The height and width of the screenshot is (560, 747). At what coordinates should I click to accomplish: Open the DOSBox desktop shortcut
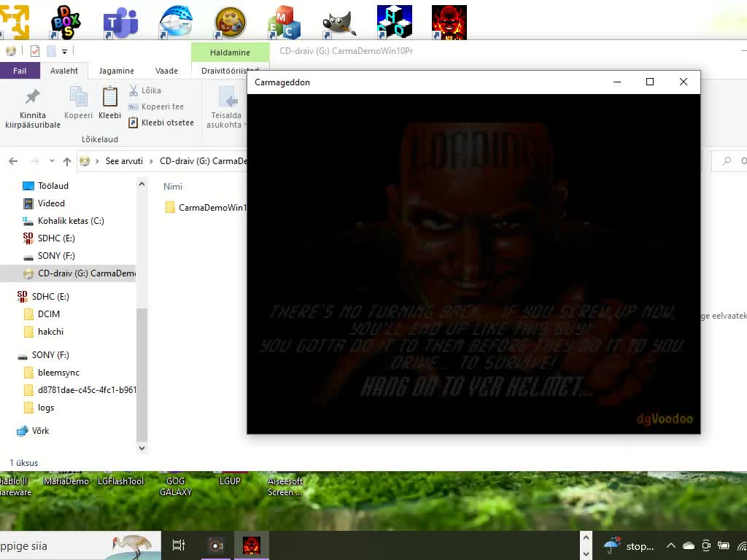point(66,20)
